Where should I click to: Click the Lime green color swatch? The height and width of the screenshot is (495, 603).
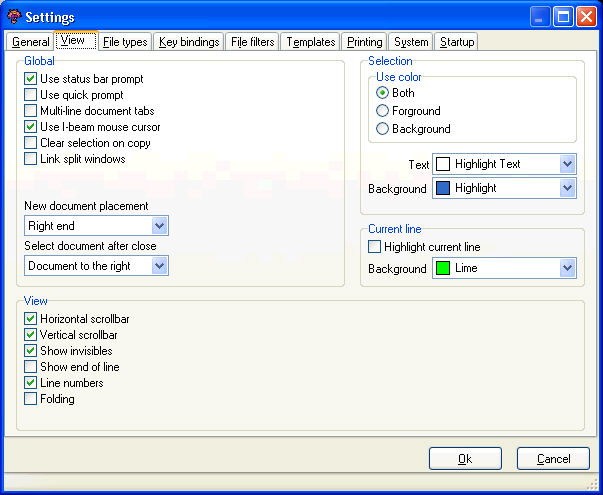click(x=443, y=268)
